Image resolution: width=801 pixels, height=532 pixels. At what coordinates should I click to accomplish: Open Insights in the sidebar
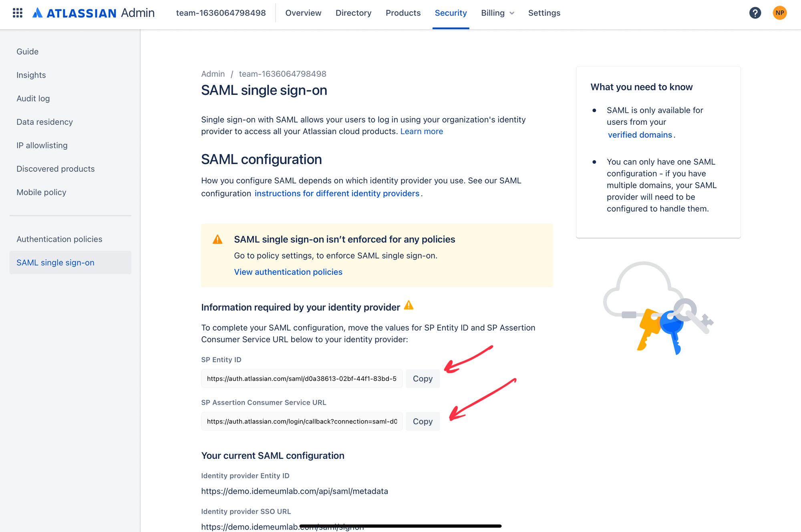(x=31, y=75)
